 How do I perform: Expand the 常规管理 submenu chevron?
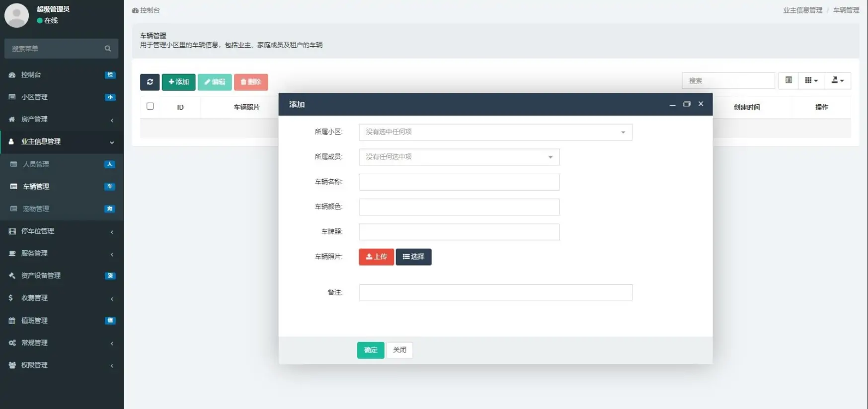pos(112,343)
